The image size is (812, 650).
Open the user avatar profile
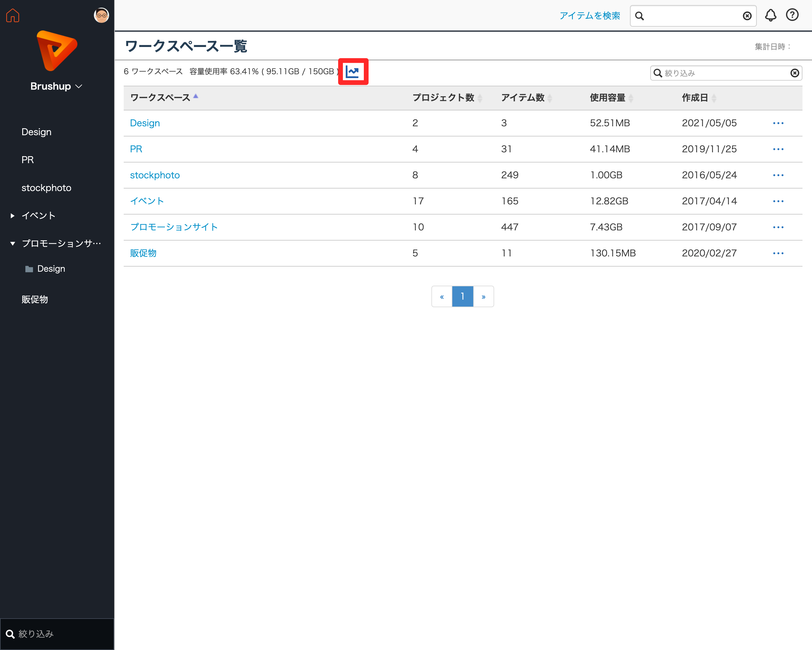click(101, 16)
